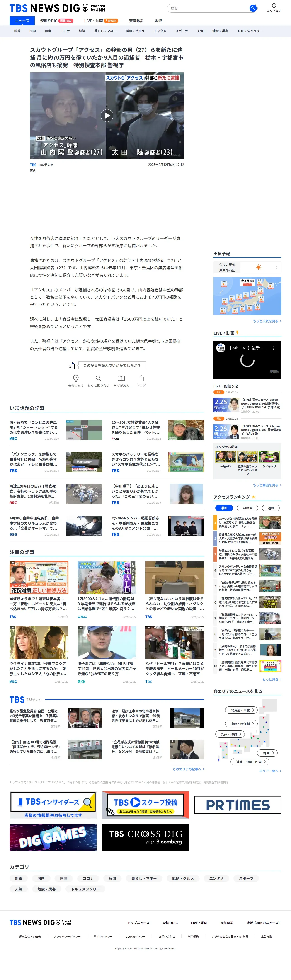The image size is (291, 980).
Task: Open the ドキュメンタリー category in nav bar
Action: pyautogui.click(x=250, y=31)
